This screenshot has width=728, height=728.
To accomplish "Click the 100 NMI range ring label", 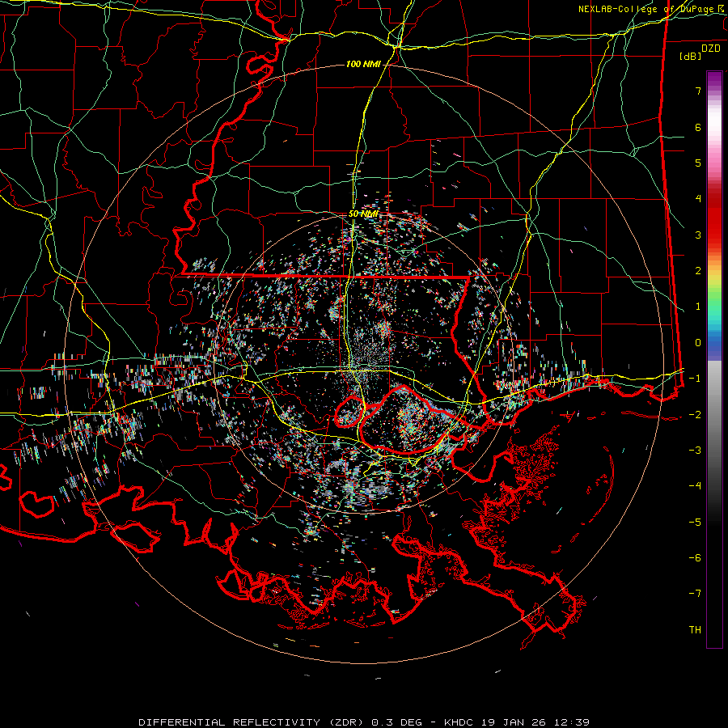I will tap(363, 64).
